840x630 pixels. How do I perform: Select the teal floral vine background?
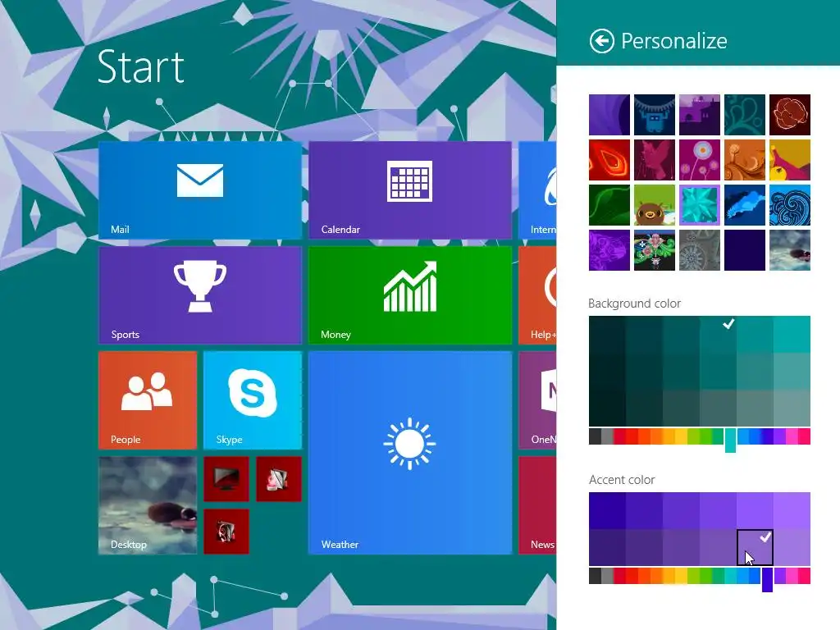pyautogui.click(x=745, y=115)
